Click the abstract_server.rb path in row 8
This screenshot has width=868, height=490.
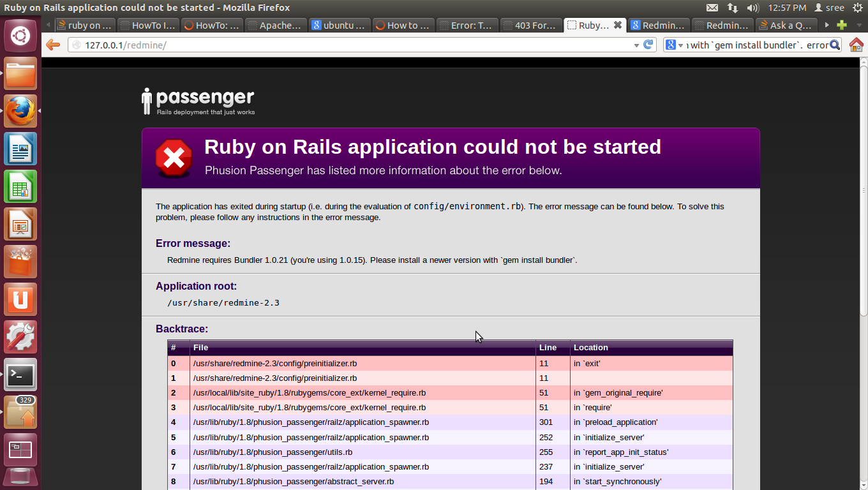click(x=293, y=482)
